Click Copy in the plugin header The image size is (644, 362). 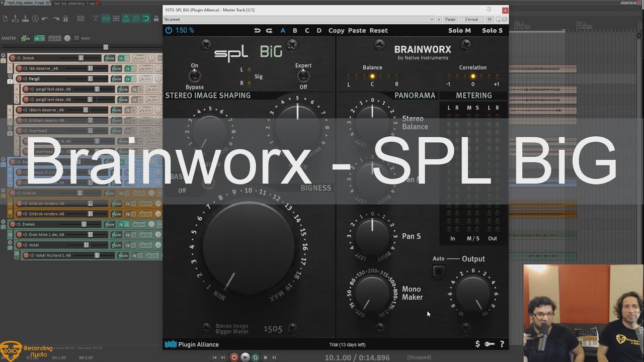(337, 30)
